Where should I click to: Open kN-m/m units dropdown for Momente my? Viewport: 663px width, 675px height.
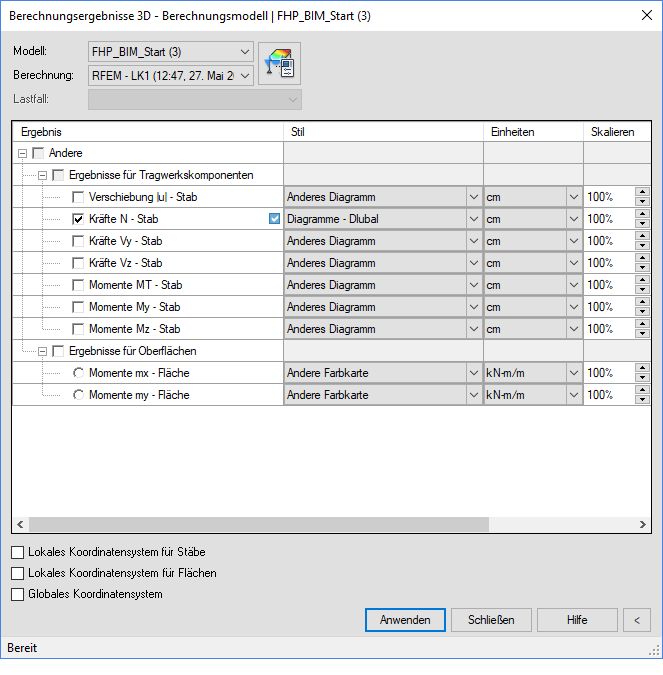tap(573, 395)
